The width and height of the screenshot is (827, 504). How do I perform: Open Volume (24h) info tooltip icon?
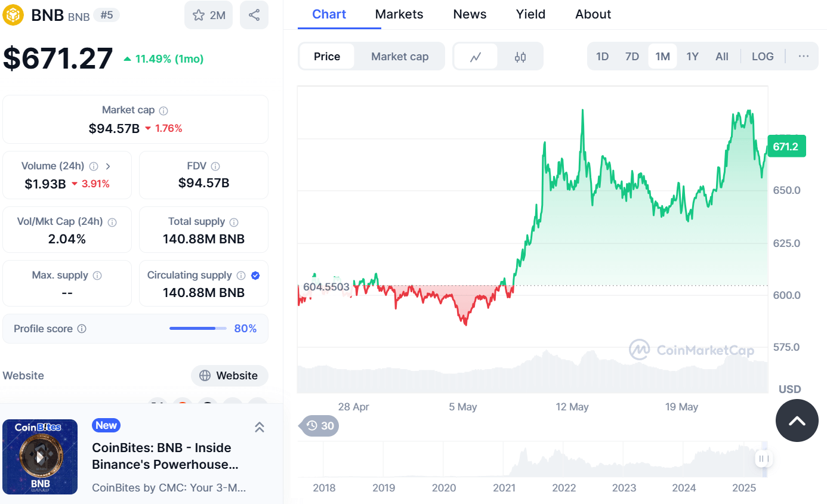(94, 166)
